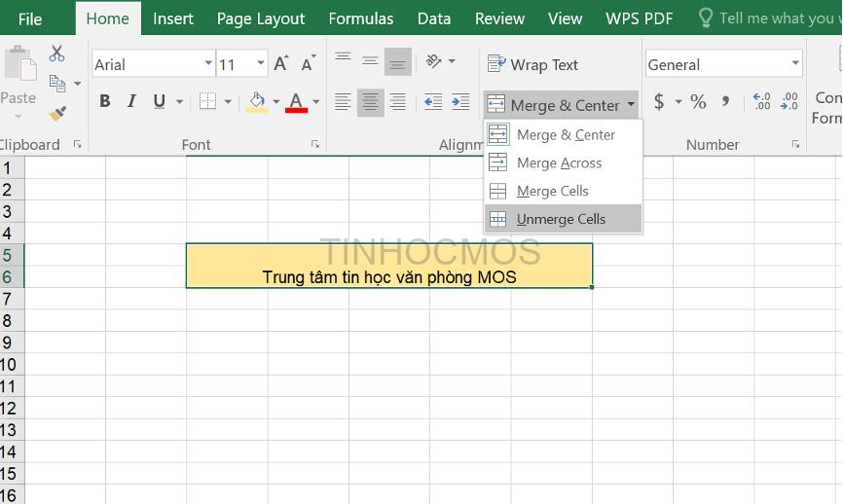
Task: Choose Merge & Center menu option
Action: pos(563,134)
